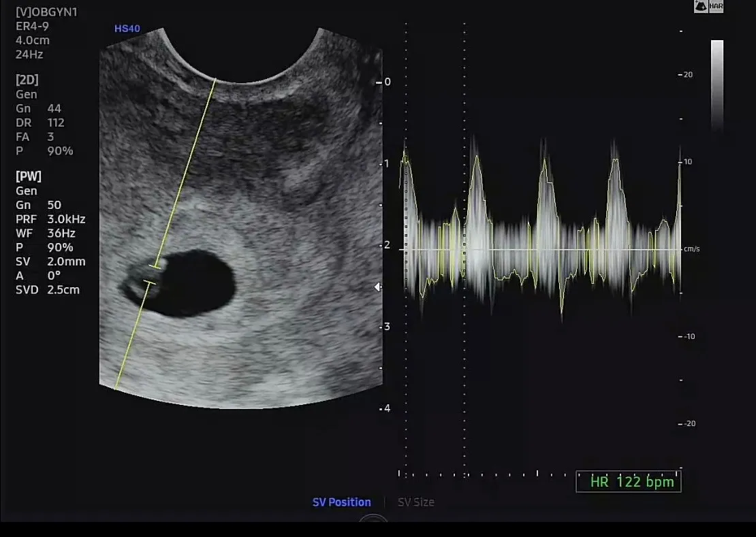Click the grayscale map bar
This screenshot has height=537, width=756.
[717, 84]
